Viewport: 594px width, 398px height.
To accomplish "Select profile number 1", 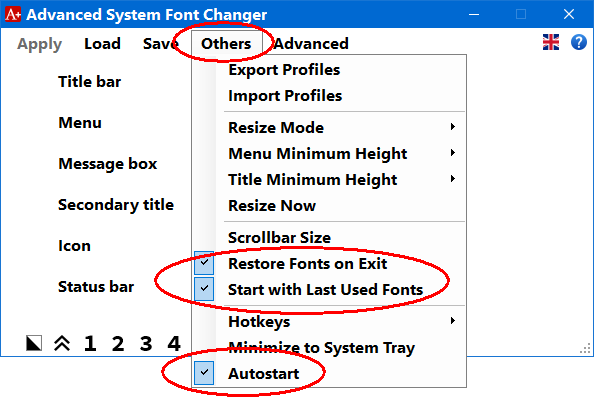I will 90,343.
